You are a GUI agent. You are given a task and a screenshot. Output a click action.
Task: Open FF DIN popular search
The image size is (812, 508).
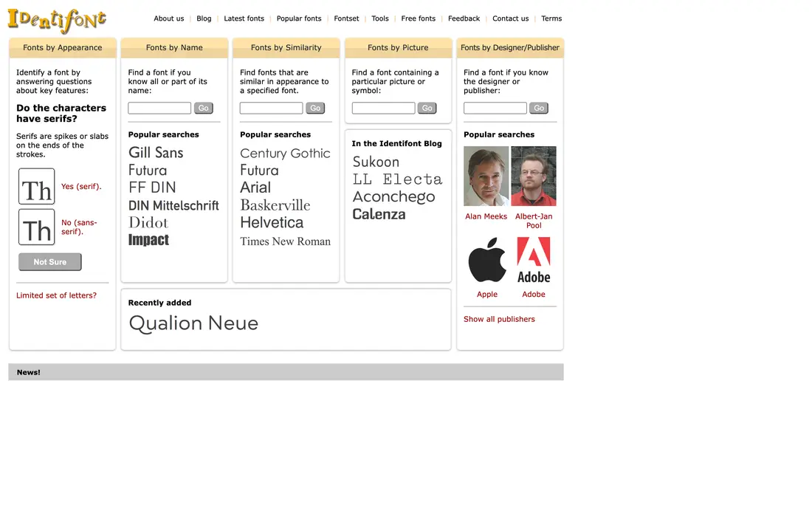tap(152, 188)
